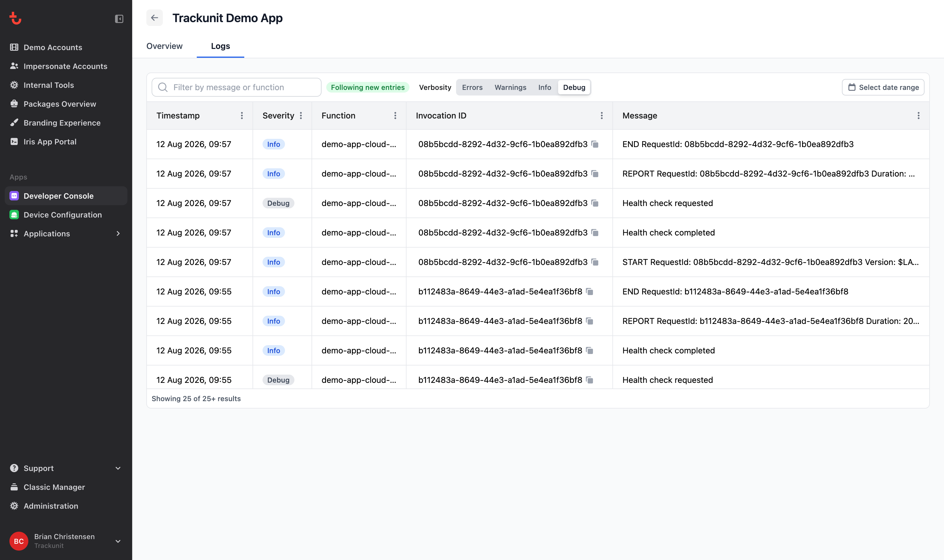Open the Timestamp column options menu
This screenshot has width=944, height=560.
pyautogui.click(x=242, y=116)
